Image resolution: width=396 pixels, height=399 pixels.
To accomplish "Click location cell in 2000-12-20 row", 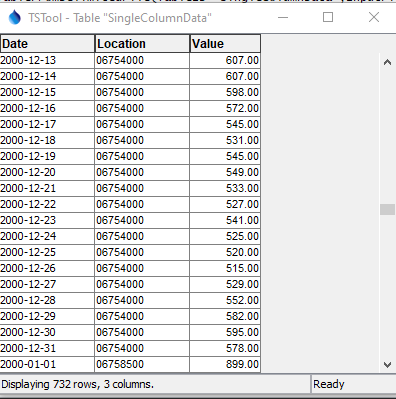I will 142,172.
